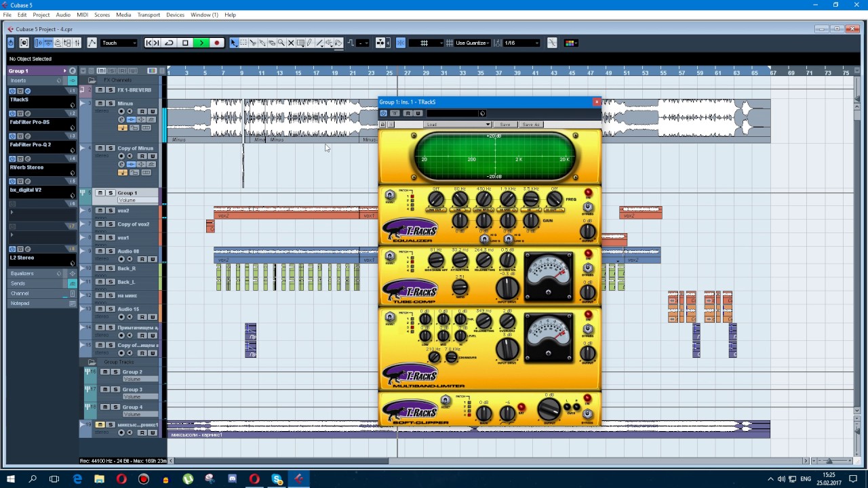Click the Equalizer Output knob

tap(588, 231)
